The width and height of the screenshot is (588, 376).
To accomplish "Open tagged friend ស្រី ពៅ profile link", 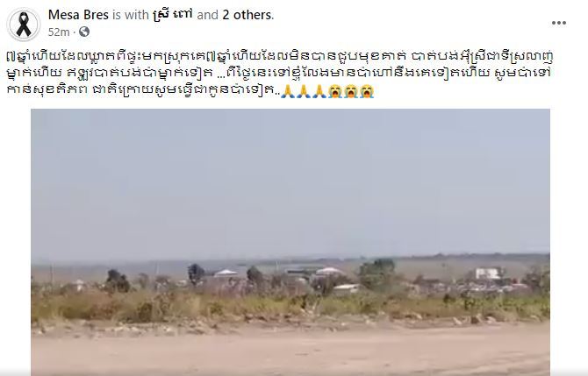I will pyautogui.click(x=173, y=15).
